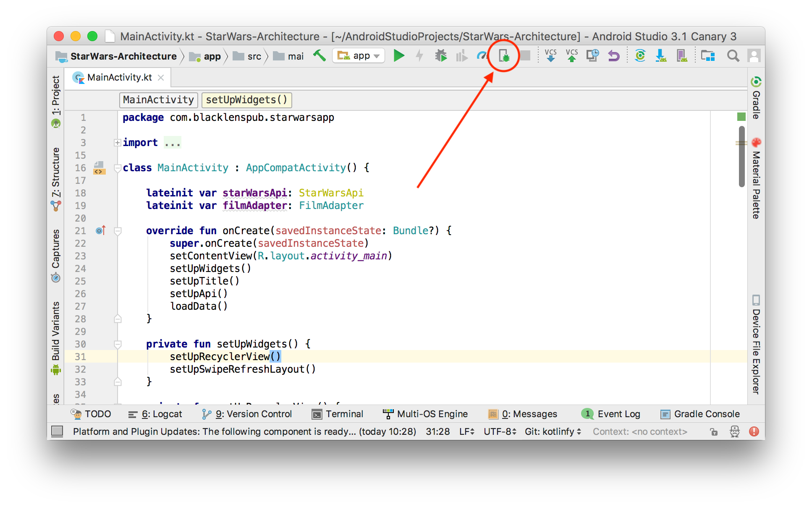This screenshot has height=507, width=812.
Task: Open the Captures tool window
Action: (x=56, y=255)
